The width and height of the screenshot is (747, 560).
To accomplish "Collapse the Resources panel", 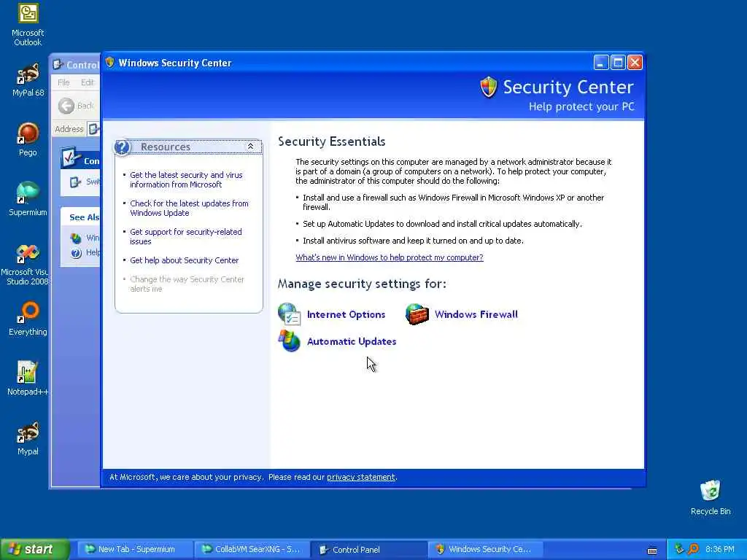I will (x=251, y=146).
